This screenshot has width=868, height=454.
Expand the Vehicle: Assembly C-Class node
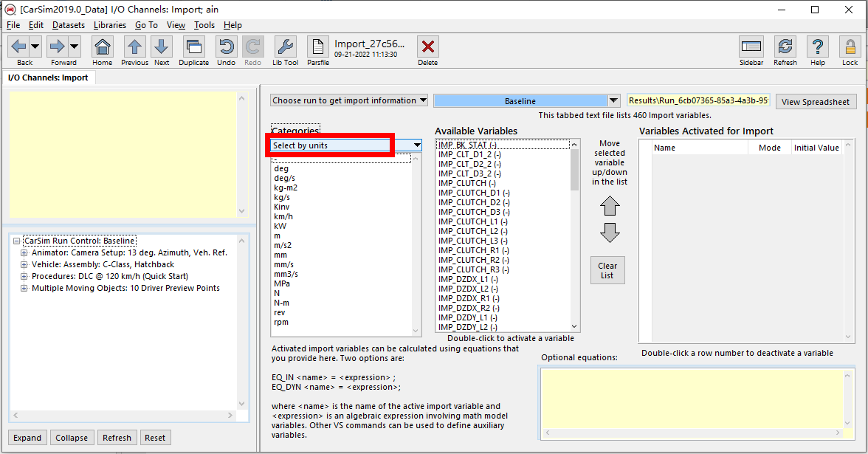(x=24, y=264)
